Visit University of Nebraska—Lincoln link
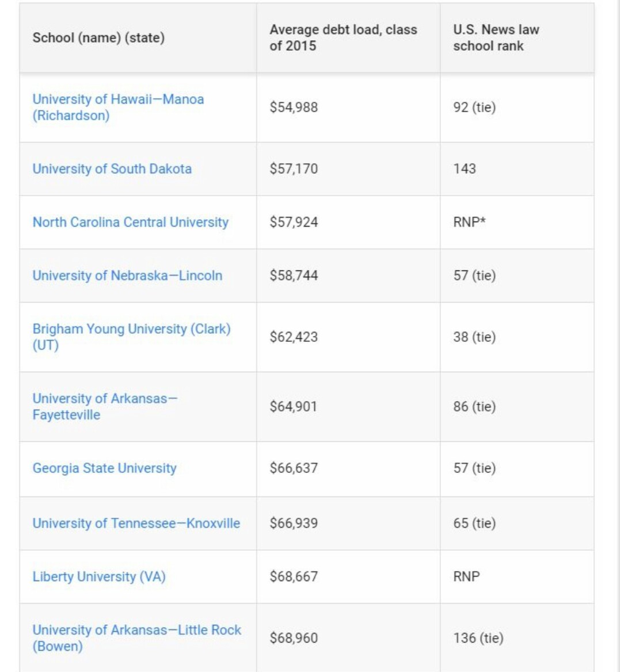 tap(127, 276)
